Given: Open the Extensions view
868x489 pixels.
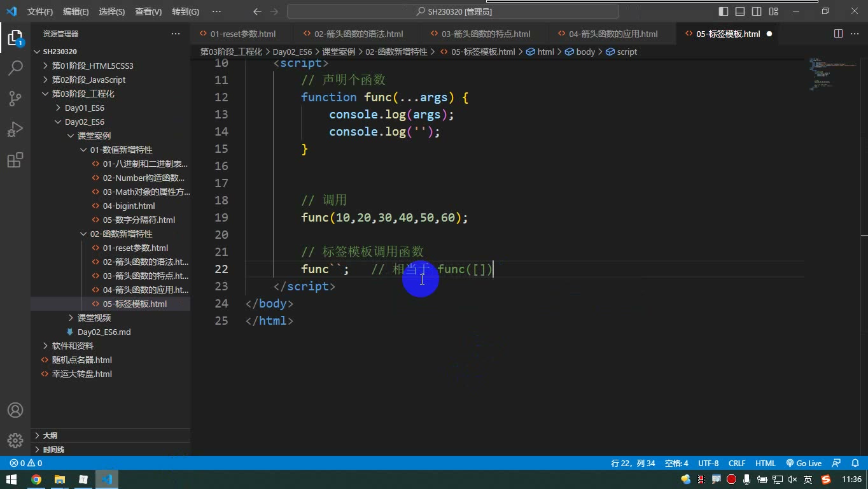Looking at the screenshot, I should pyautogui.click(x=15, y=159).
